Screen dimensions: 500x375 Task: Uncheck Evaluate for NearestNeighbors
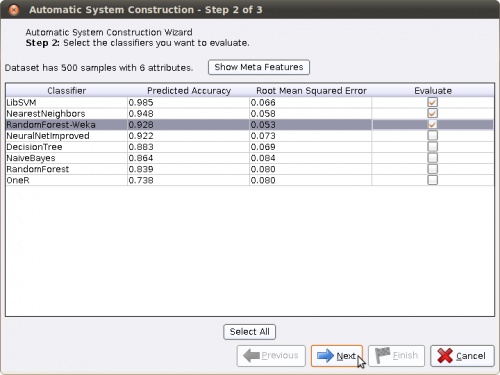432,113
